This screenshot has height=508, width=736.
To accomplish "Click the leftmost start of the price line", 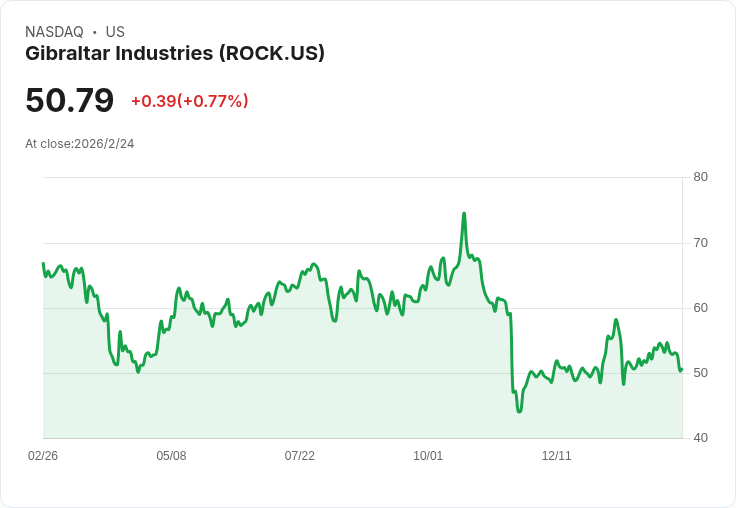I will (x=43, y=263).
